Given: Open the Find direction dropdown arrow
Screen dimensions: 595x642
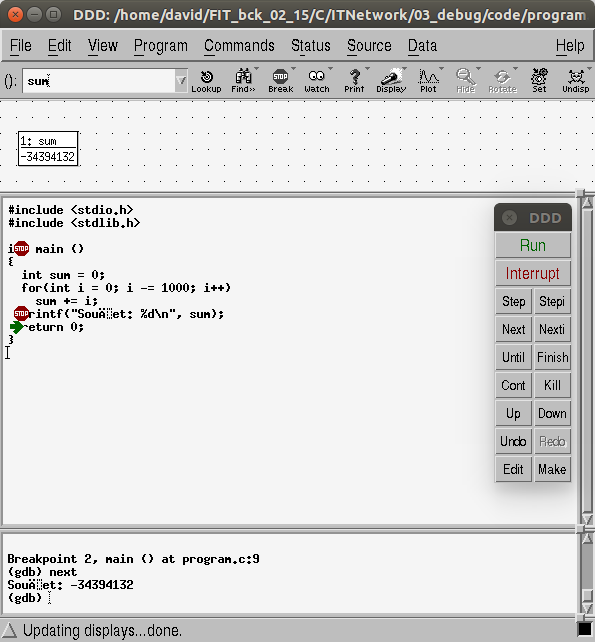Looking at the screenshot, I should pos(257,68).
